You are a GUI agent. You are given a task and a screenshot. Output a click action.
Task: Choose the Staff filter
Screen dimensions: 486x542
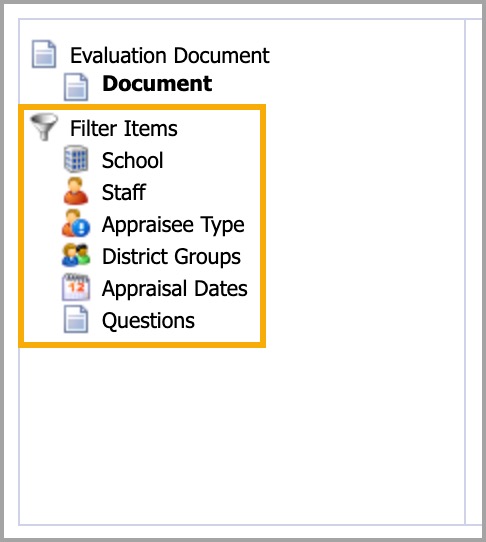(x=124, y=192)
